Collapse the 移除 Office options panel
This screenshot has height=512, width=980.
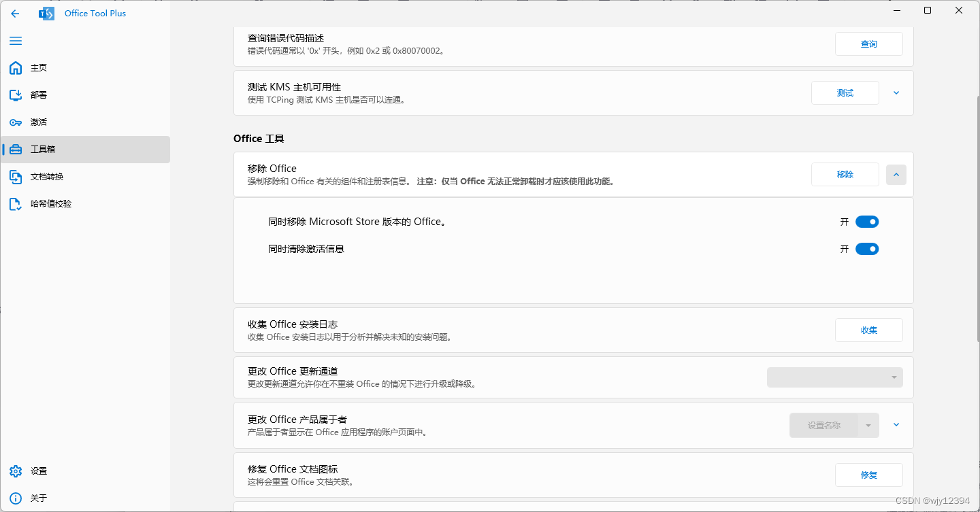click(896, 175)
